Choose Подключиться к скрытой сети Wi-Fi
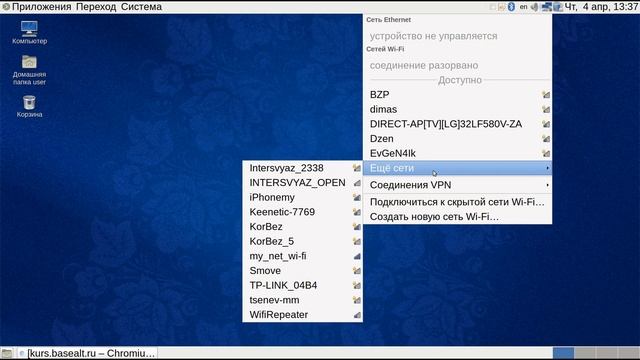Screen dimensions: 640x360 pos(458,202)
